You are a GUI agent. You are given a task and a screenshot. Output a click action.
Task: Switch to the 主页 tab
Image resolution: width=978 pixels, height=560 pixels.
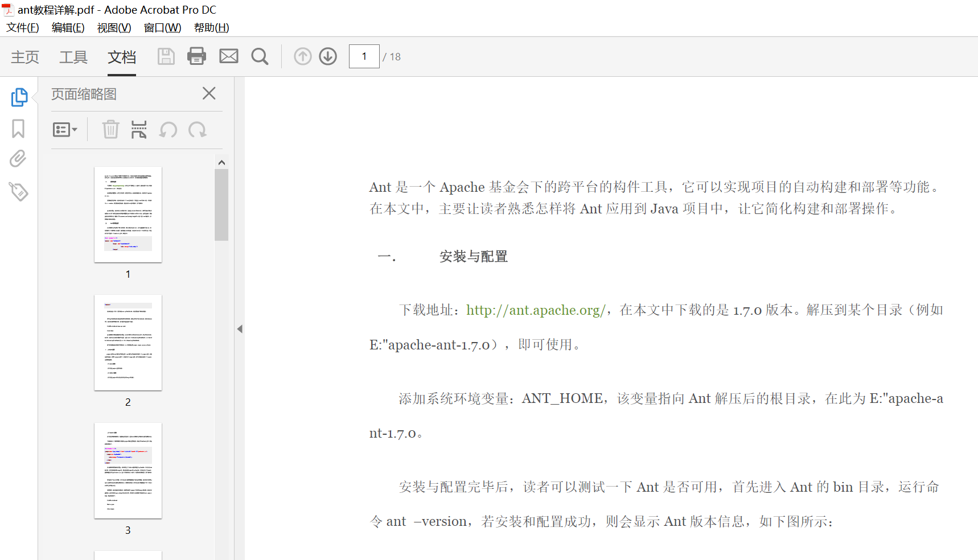25,57
